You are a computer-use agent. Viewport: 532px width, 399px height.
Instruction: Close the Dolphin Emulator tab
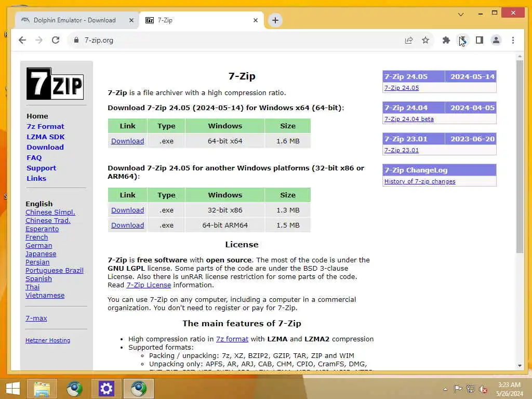click(x=131, y=20)
